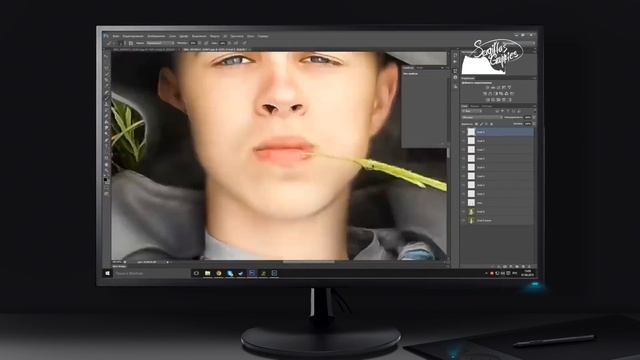The image size is (640, 360).
Task: Open File Explorer from the taskbar
Action: tap(207, 273)
